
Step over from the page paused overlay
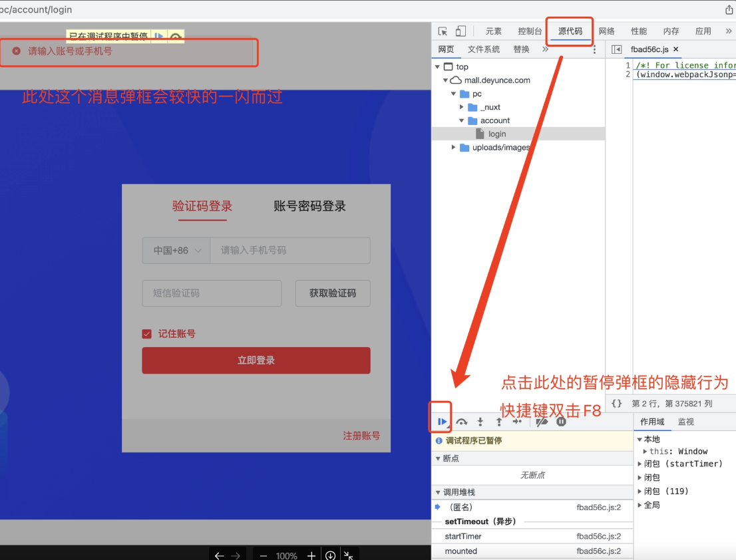tap(176, 37)
